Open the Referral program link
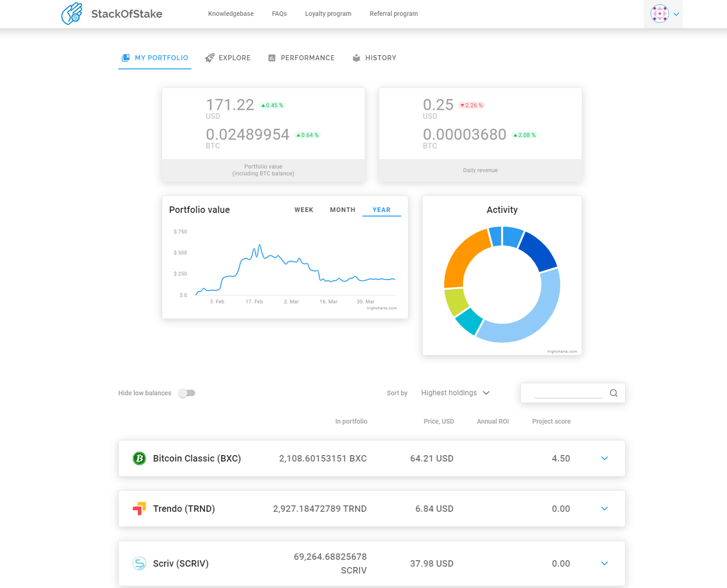The width and height of the screenshot is (727, 588). pyautogui.click(x=394, y=14)
